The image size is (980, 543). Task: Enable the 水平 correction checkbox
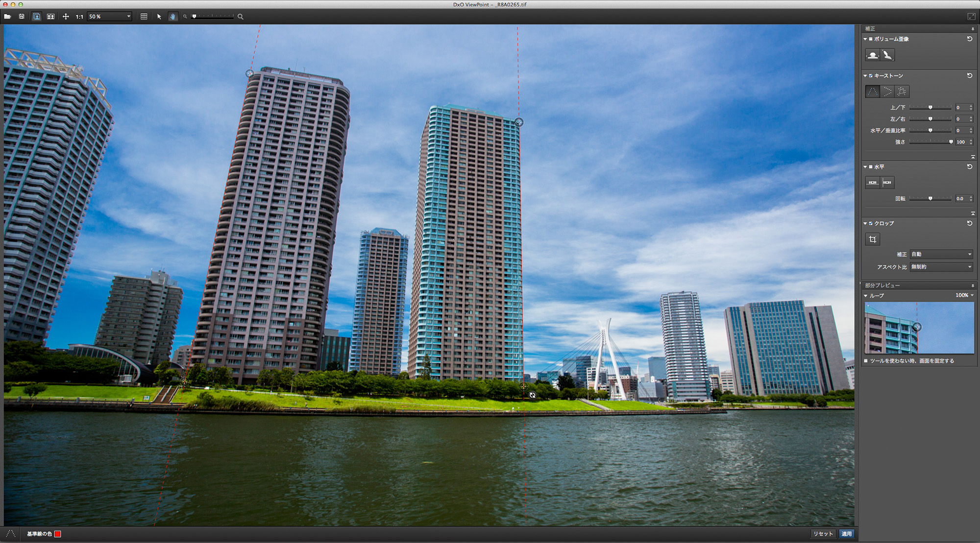point(871,167)
